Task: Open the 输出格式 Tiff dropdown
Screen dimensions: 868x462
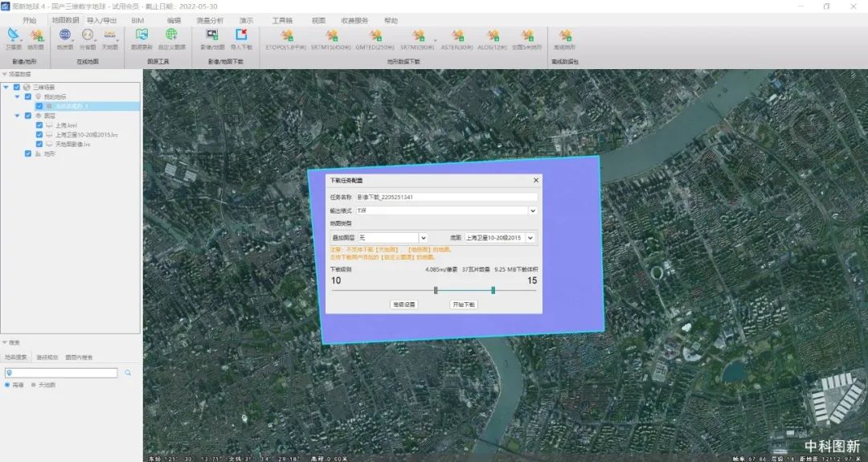Action: point(533,211)
